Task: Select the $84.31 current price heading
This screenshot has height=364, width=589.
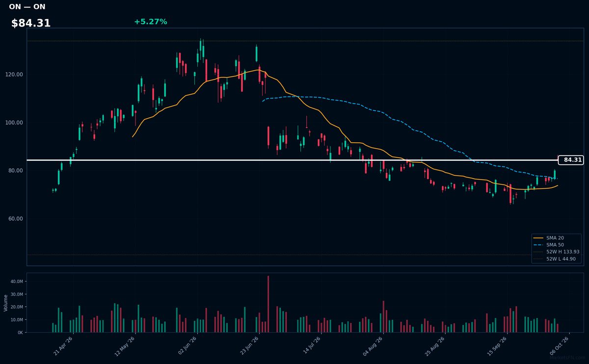Action: pos(31,23)
